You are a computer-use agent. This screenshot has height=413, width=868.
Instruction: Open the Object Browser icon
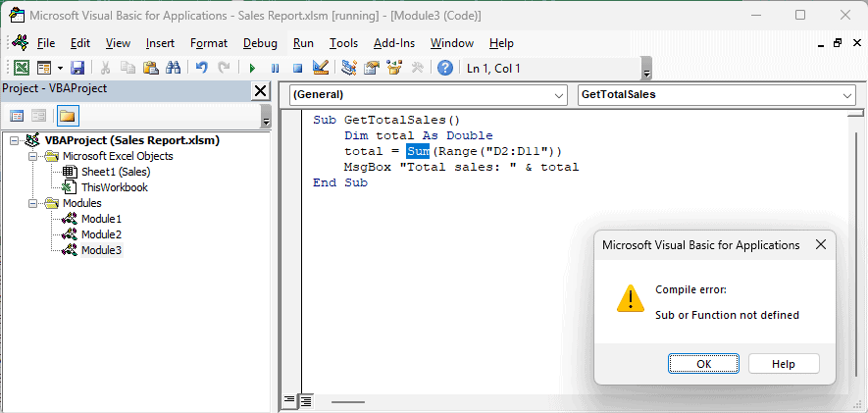click(394, 68)
